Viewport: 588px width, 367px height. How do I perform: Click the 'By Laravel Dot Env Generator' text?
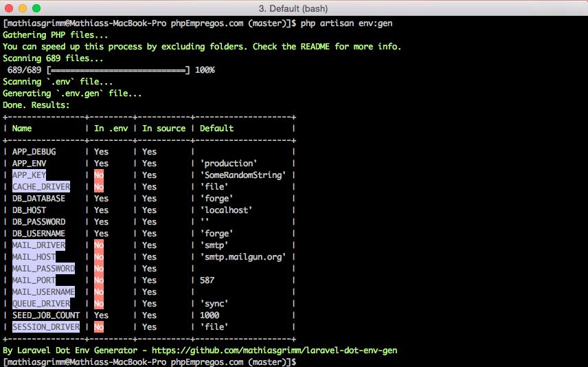click(70, 350)
